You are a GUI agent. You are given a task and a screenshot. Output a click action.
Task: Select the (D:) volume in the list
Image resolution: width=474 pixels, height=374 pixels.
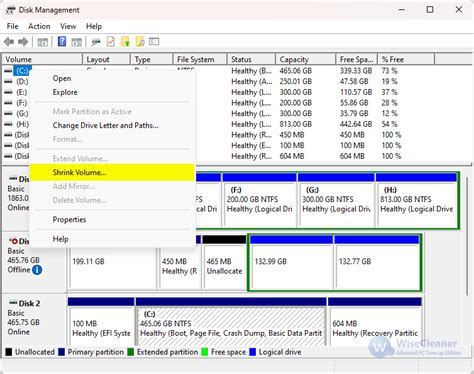click(22, 82)
